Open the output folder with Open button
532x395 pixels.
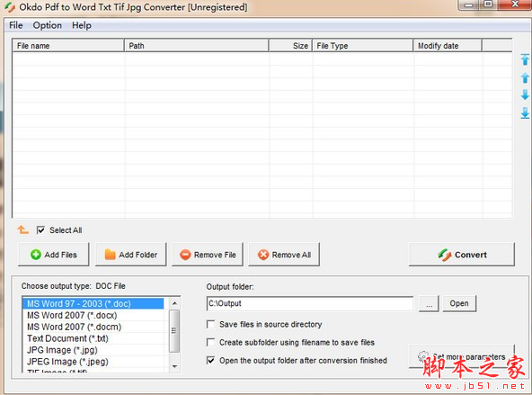pos(459,303)
